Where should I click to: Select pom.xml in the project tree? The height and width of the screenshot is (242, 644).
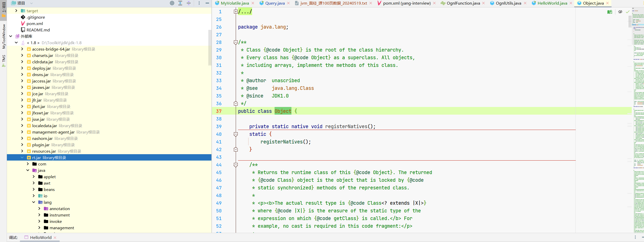click(35, 23)
